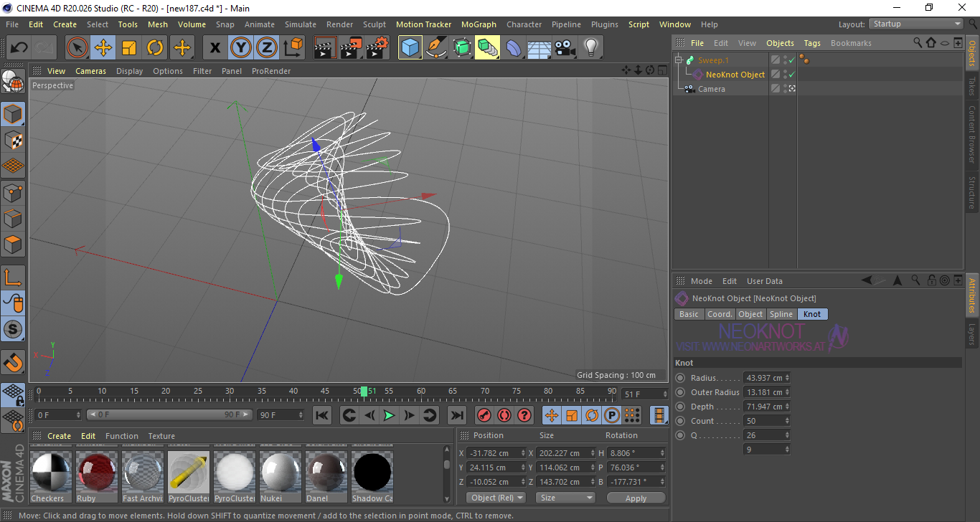
Task: Toggle Enable Axis tool
Action: tap(13, 277)
